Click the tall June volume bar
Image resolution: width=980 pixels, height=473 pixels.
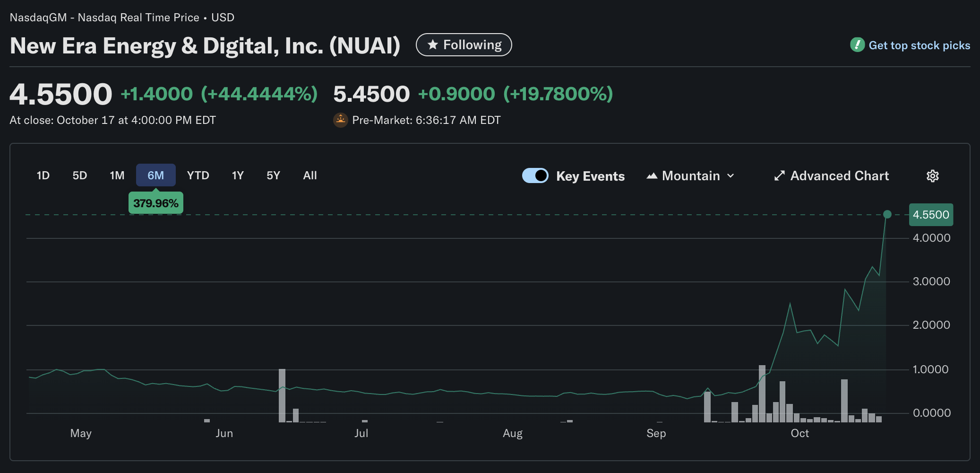click(x=282, y=395)
